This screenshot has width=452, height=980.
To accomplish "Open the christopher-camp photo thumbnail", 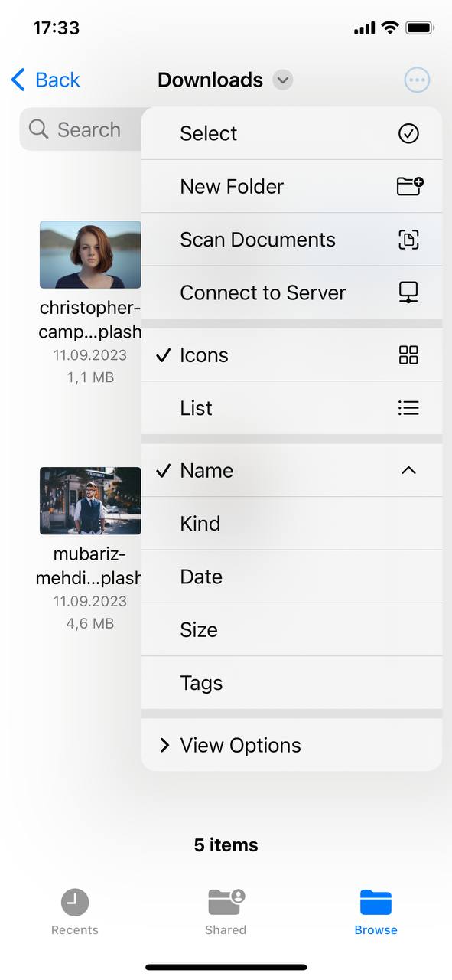I will [90, 253].
